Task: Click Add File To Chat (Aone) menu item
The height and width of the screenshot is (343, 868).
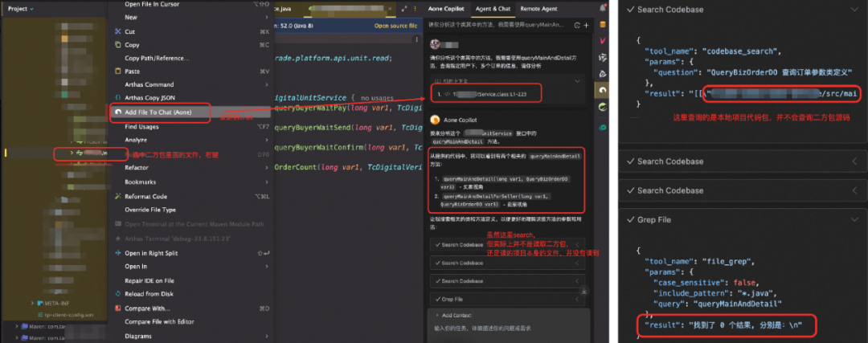Action: [x=158, y=112]
